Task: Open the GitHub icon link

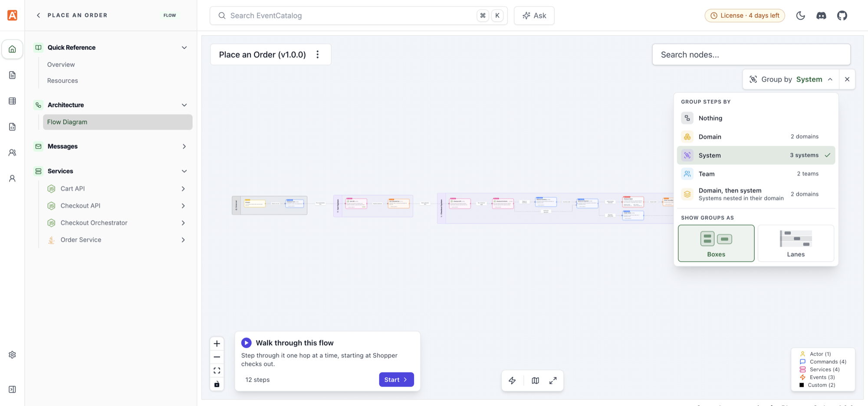Action: click(842, 16)
